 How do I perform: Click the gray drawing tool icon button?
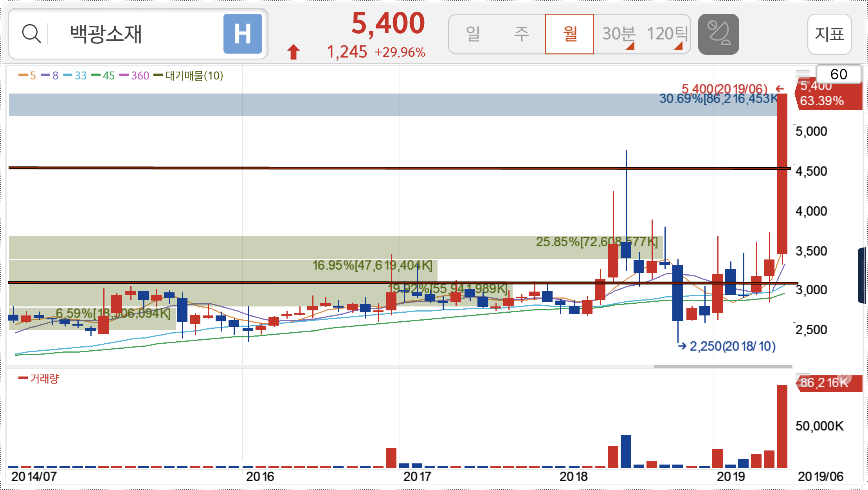[x=718, y=34]
